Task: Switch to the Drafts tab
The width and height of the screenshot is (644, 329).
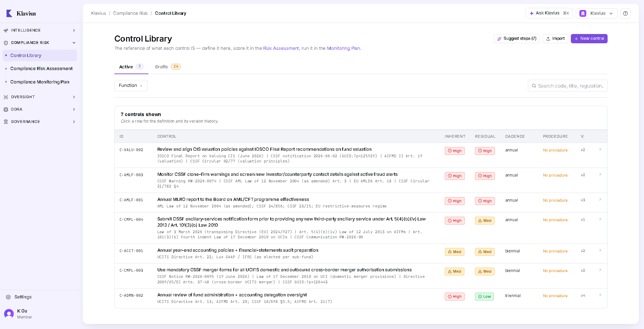Action: click(168, 67)
